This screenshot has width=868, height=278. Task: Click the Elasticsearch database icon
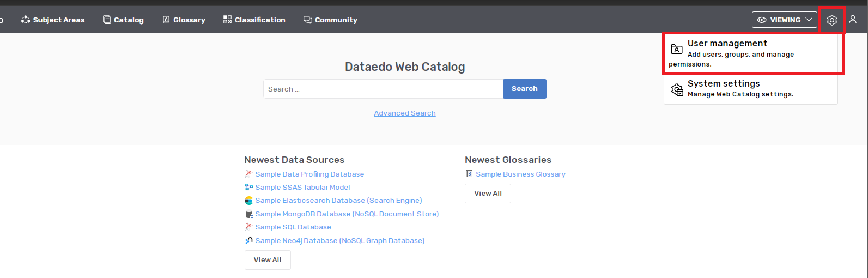pyautogui.click(x=248, y=201)
